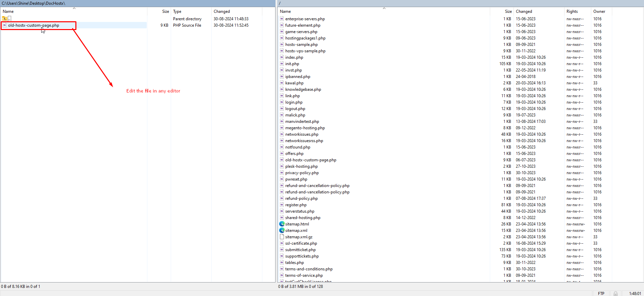Click the local path bar showing DocHostx
This screenshot has height=296, width=644.
click(34, 3)
